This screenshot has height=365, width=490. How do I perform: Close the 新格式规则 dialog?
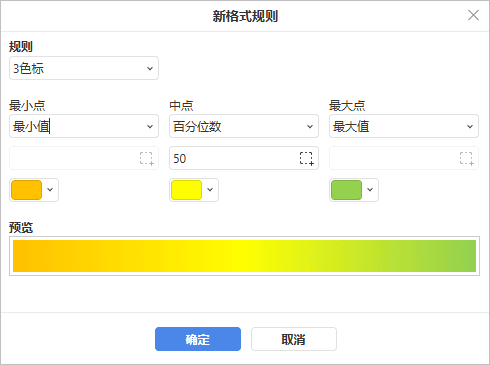(473, 15)
